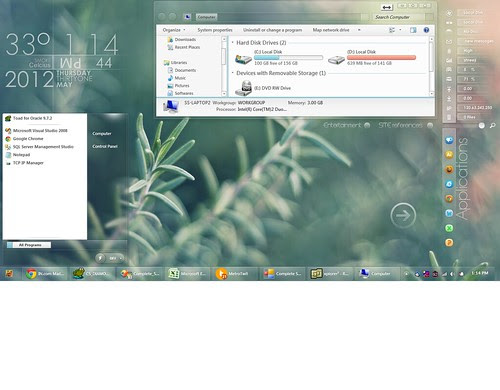Toggle the preview pane icon
Image resolution: width=500 pixels, height=390 pixels.
click(x=413, y=30)
